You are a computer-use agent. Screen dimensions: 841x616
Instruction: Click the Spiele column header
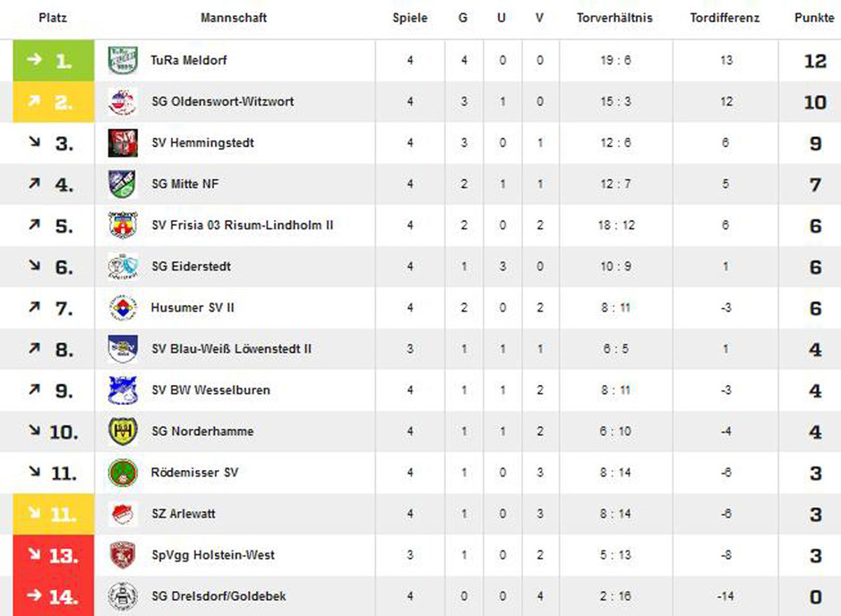click(410, 18)
